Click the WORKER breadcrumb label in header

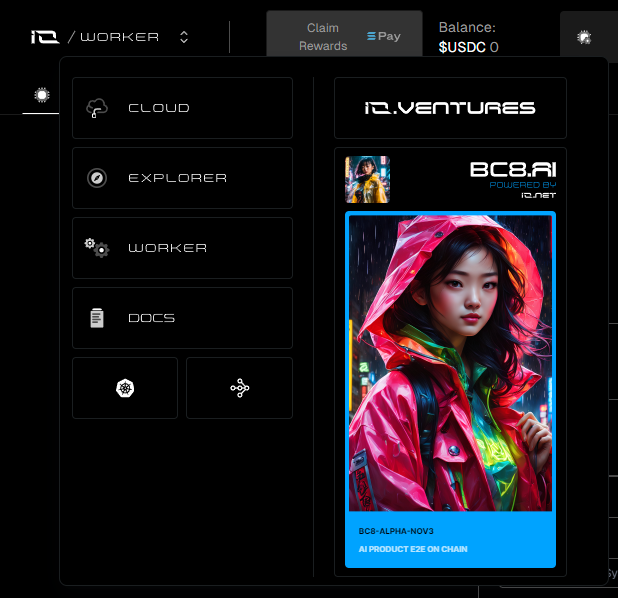(119, 37)
